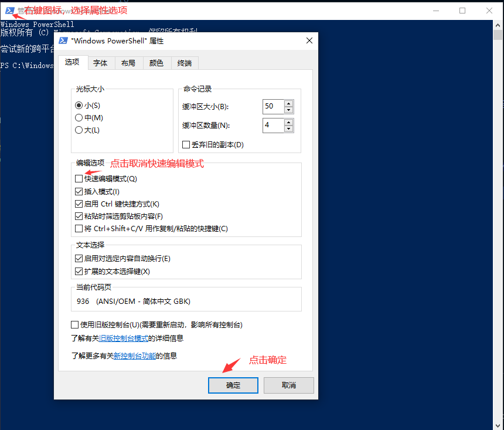Decrease buffer size with the down arrow
Image resolution: width=504 pixels, height=430 pixels.
288,110
